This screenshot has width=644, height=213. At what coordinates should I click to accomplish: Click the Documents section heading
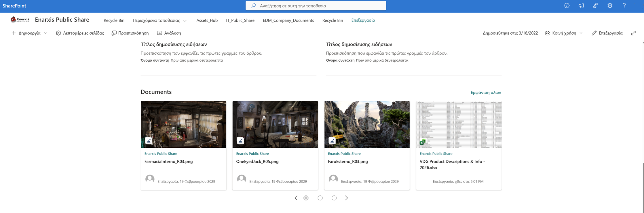[x=156, y=92]
